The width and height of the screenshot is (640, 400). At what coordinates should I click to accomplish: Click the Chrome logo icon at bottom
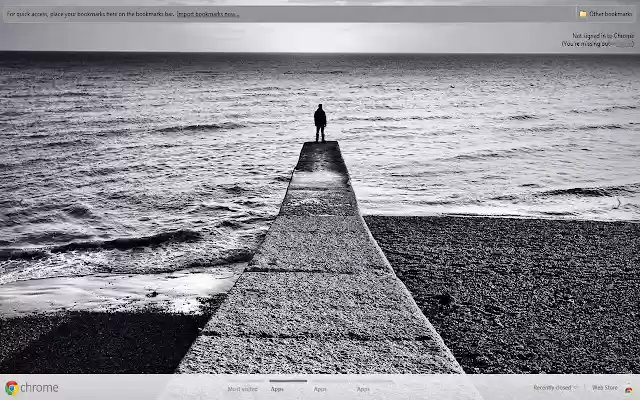click(x=11, y=388)
